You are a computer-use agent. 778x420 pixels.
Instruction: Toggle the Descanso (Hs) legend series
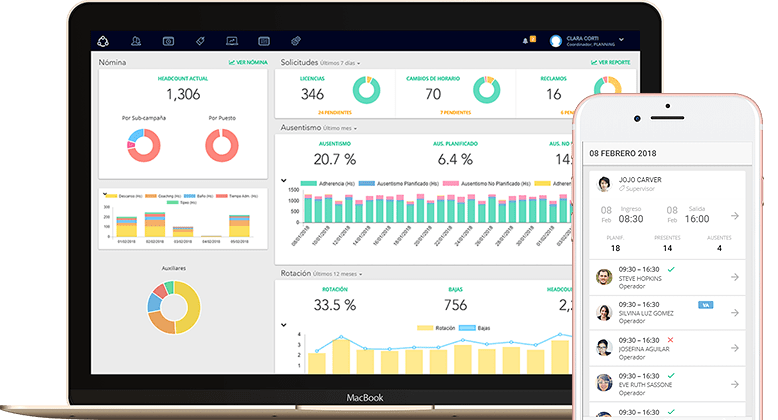click(124, 196)
